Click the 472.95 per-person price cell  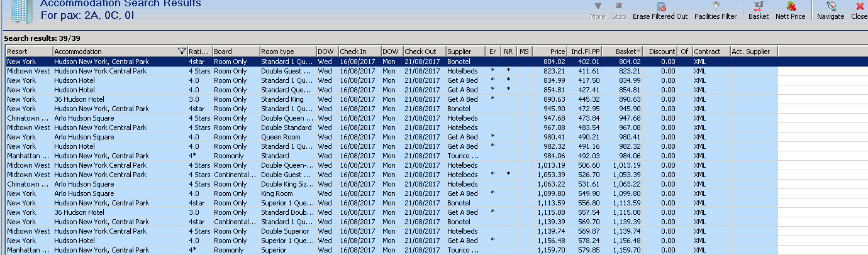click(585, 109)
